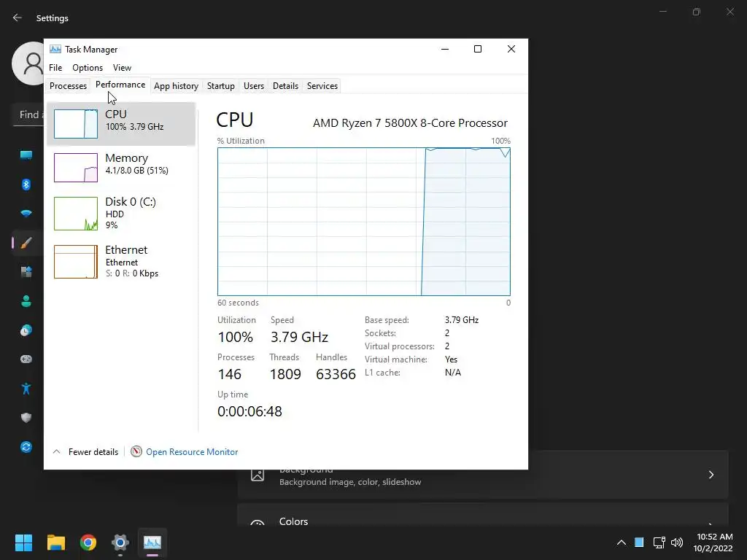This screenshot has width=747, height=560.
Task: Open the Options menu in Task Manager
Action: tap(88, 68)
